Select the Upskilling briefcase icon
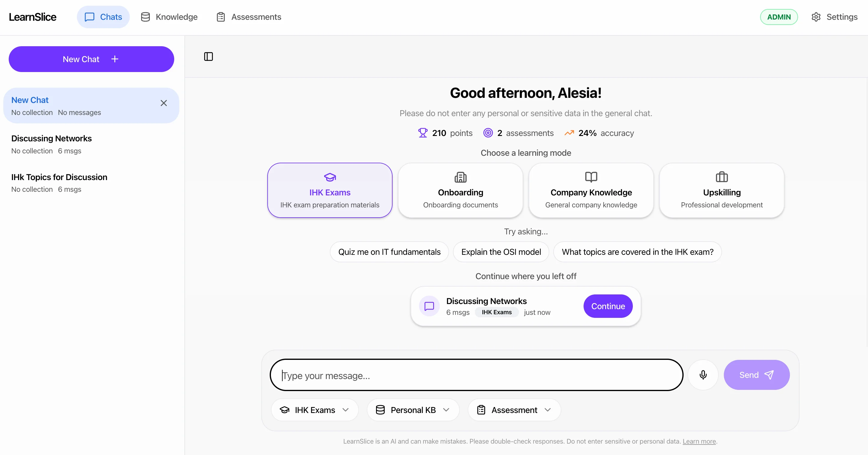 [x=722, y=177]
